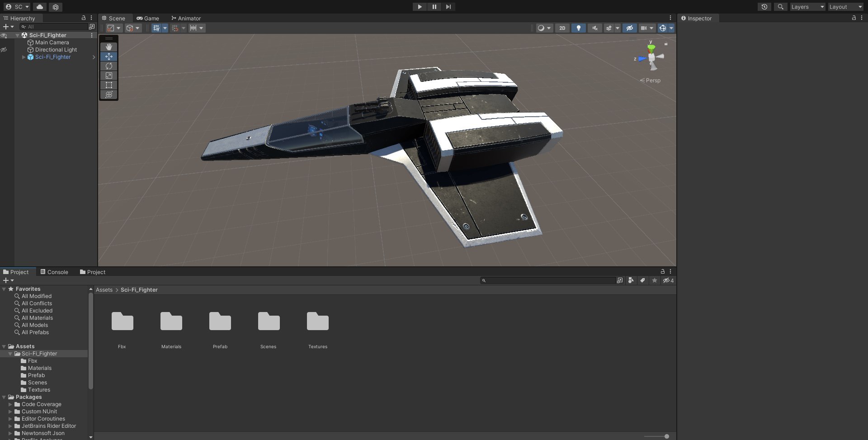Switch to the Animator tab
Screen dimensions: 868x440
point(186,18)
